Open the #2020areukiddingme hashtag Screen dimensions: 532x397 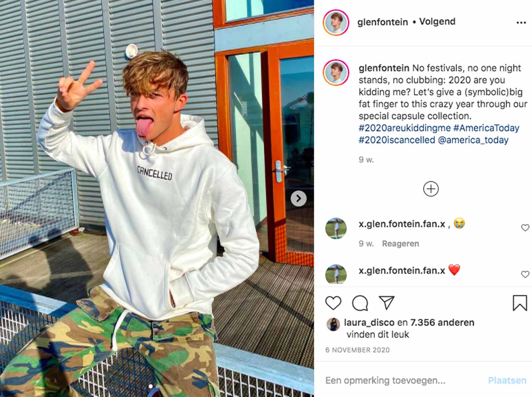coord(404,128)
